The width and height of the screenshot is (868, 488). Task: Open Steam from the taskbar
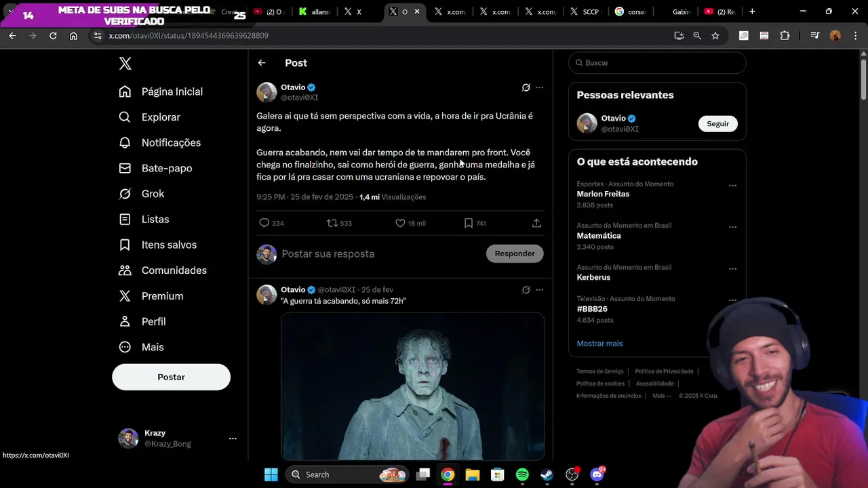point(547,474)
